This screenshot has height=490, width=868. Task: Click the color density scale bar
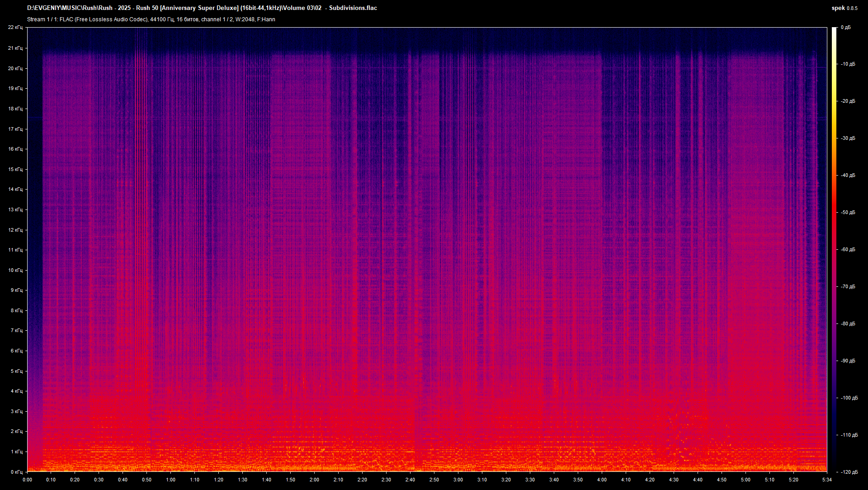(x=834, y=249)
